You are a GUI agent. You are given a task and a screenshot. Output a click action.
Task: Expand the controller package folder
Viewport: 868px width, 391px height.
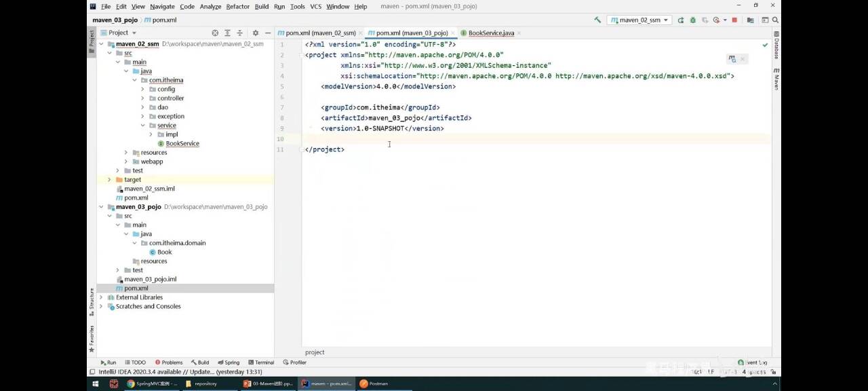(x=143, y=98)
